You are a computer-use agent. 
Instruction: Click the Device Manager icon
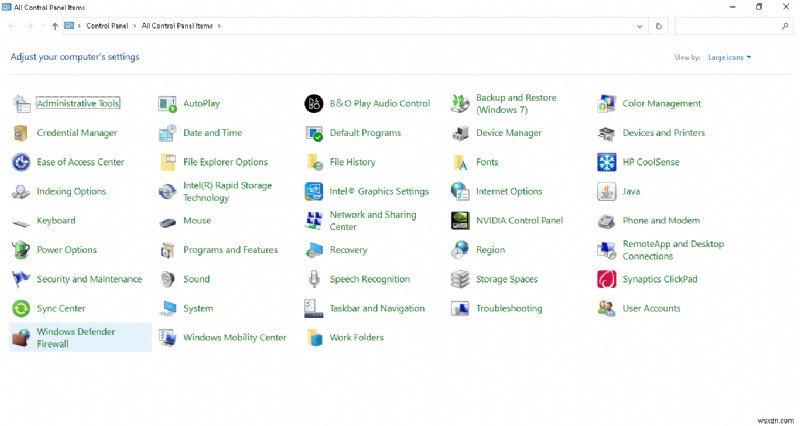pos(460,133)
